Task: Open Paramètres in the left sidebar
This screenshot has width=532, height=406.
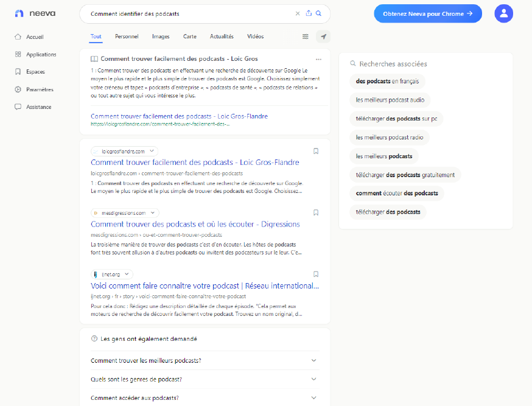Action: [x=40, y=89]
